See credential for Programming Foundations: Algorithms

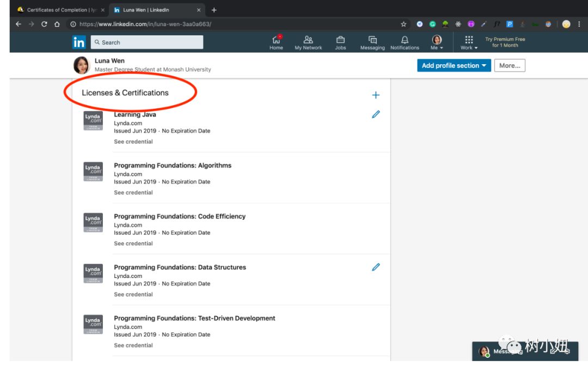(x=133, y=193)
